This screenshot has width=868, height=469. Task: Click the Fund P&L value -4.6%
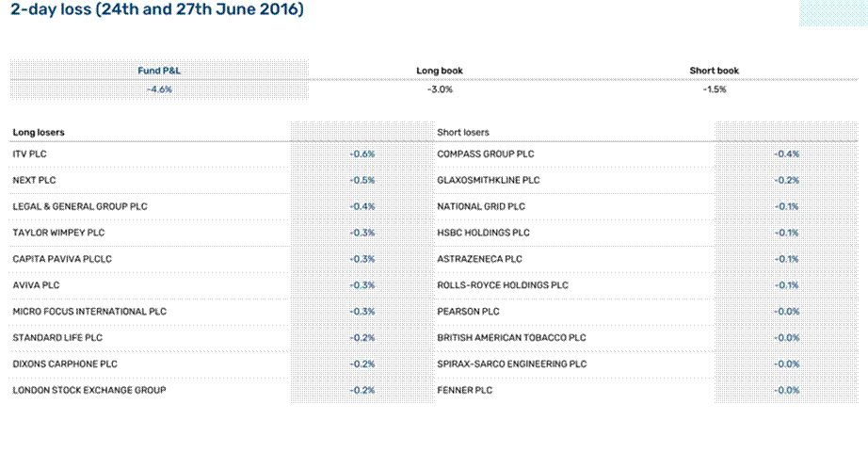[159, 89]
